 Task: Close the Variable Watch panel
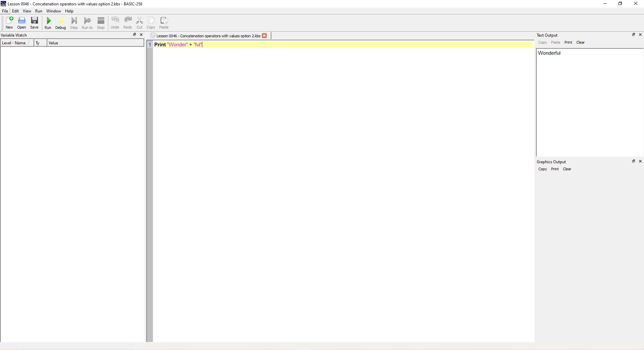(x=141, y=35)
